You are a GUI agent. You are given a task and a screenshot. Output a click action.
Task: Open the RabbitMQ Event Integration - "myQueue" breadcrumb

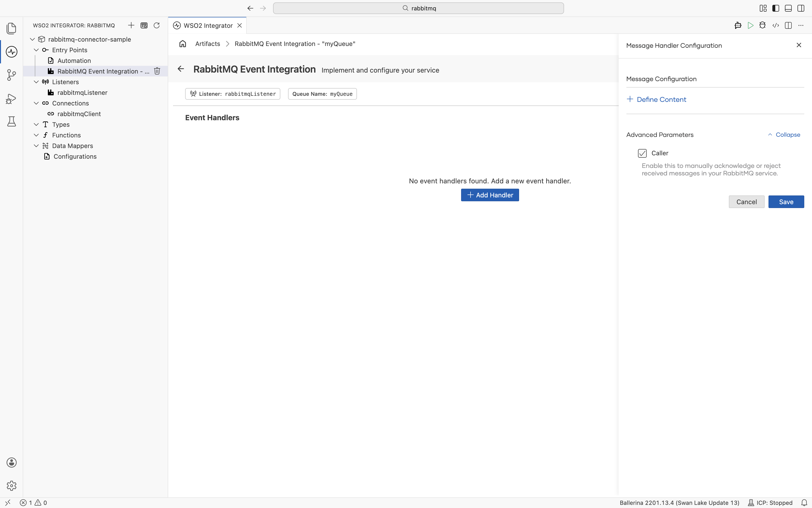pos(295,44)
